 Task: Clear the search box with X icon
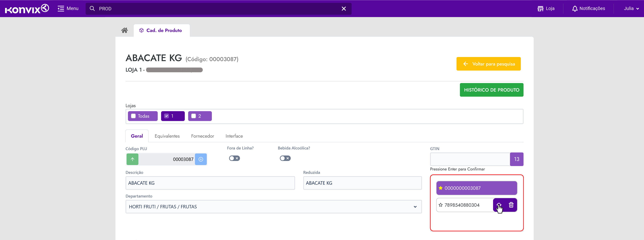pos(343,9)
